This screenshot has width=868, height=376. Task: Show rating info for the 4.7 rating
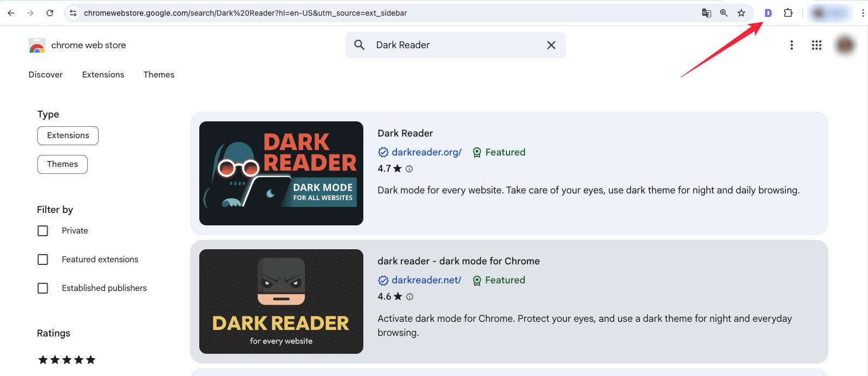(x=409, y=169)
